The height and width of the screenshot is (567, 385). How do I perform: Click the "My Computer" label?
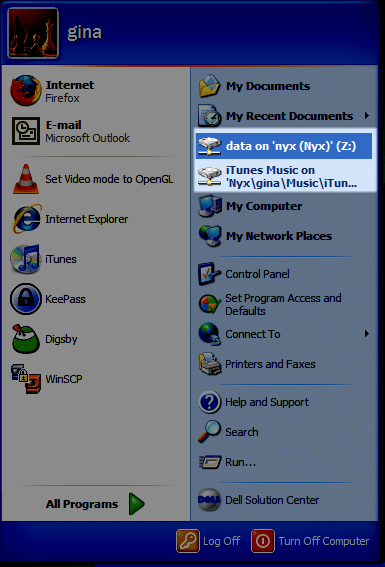[x=264, y=206]
